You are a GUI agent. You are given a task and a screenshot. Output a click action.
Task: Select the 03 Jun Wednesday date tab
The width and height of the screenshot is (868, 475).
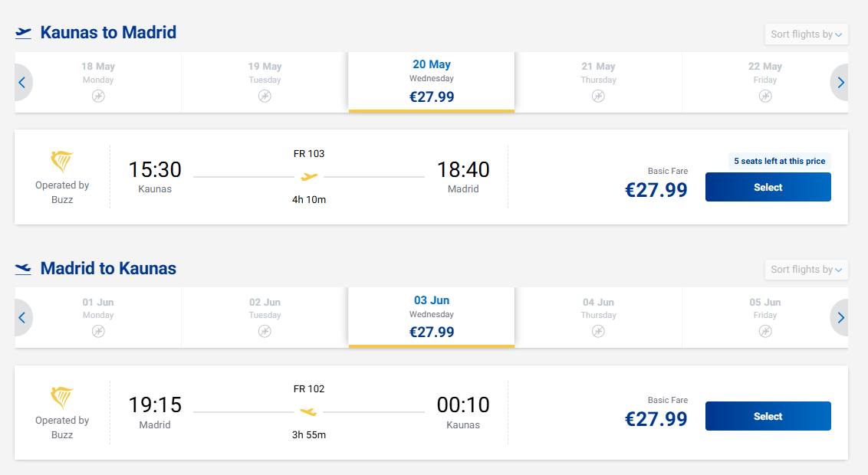click(431, 316)
